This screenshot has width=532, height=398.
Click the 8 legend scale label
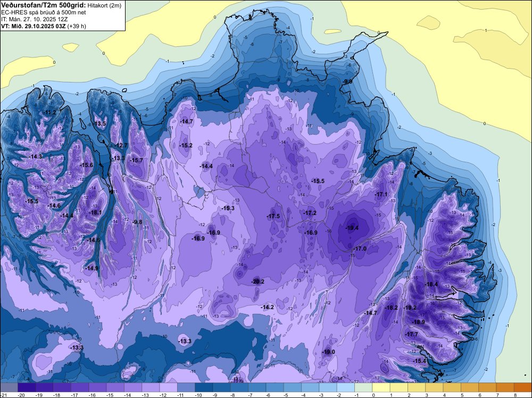[x=516, y=395]
